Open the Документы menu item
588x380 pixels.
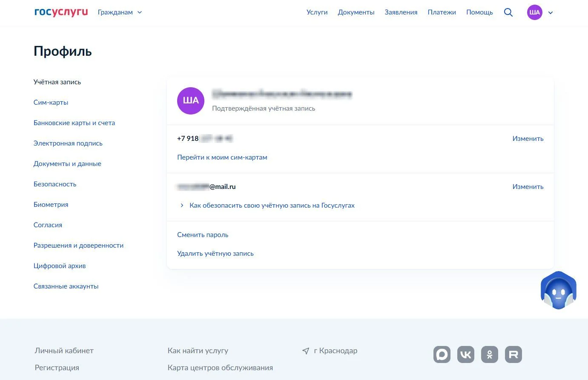click(x=356, y=12)
